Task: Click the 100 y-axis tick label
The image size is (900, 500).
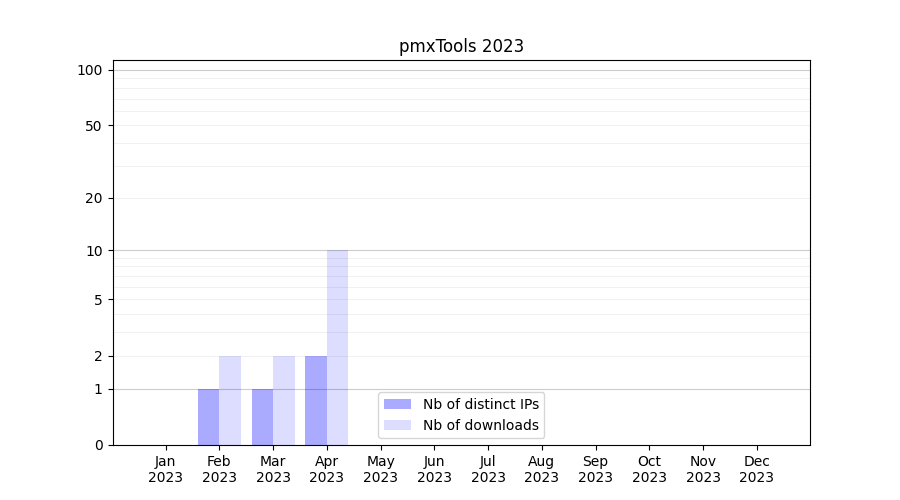Action: [90, 70]
